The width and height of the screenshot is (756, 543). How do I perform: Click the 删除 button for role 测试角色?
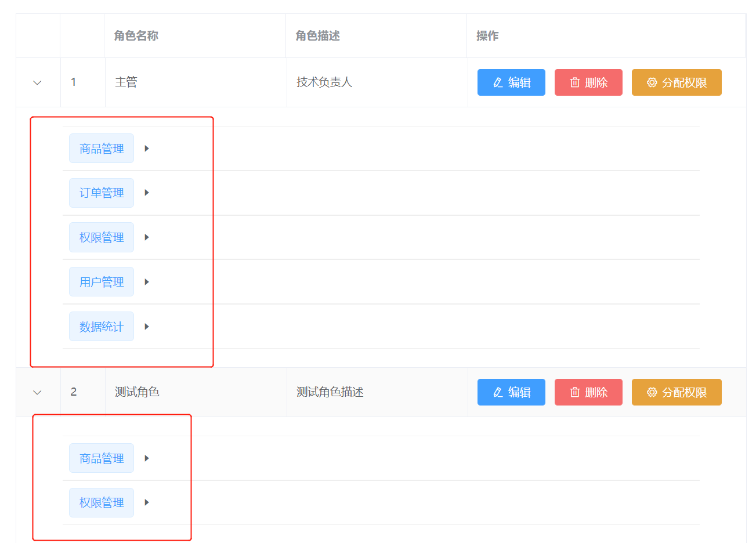click(x=588, y=392)
